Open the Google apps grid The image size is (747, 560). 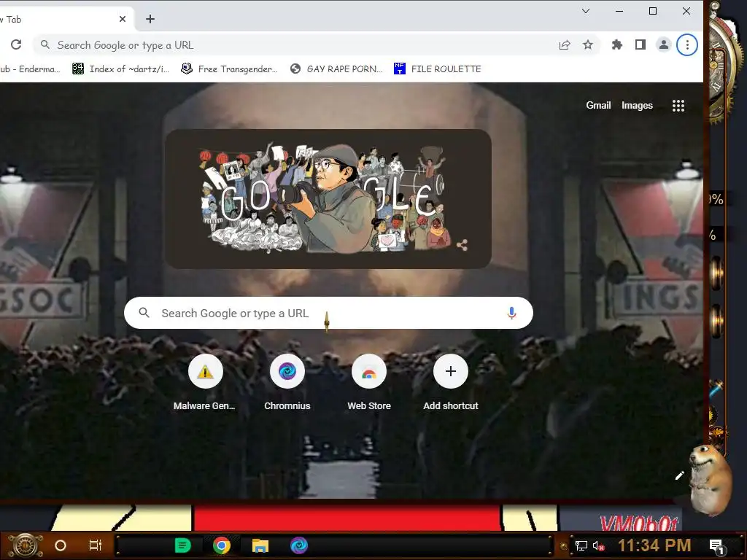(678, 106)
